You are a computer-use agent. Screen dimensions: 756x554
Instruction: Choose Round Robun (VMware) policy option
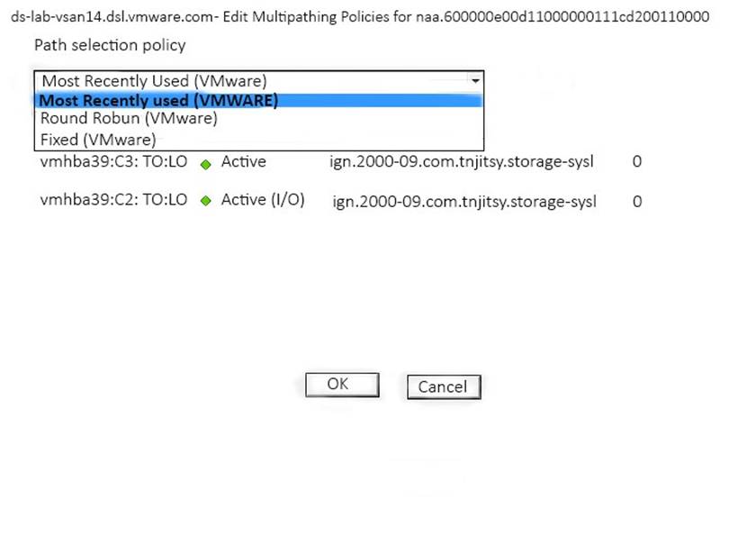tap(129, 118)
